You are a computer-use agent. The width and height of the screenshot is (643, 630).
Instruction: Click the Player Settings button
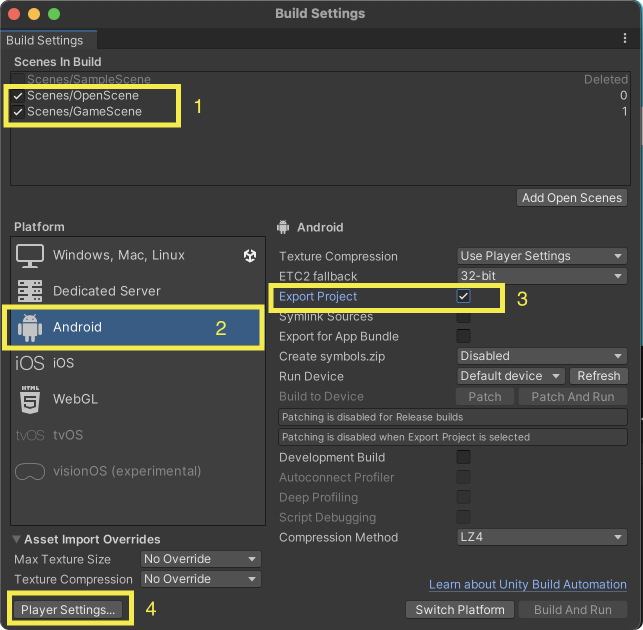tap(69, 609)
